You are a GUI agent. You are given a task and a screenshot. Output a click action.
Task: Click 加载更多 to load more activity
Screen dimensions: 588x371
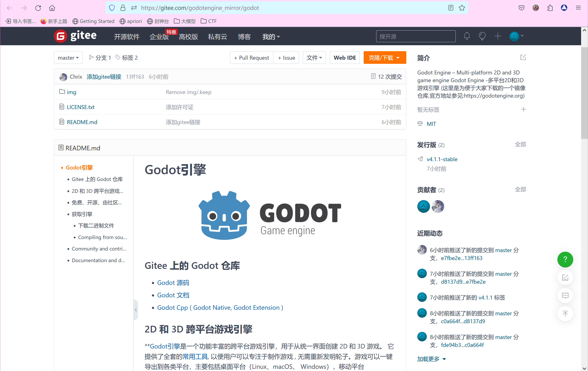click(x=432, y=359)
